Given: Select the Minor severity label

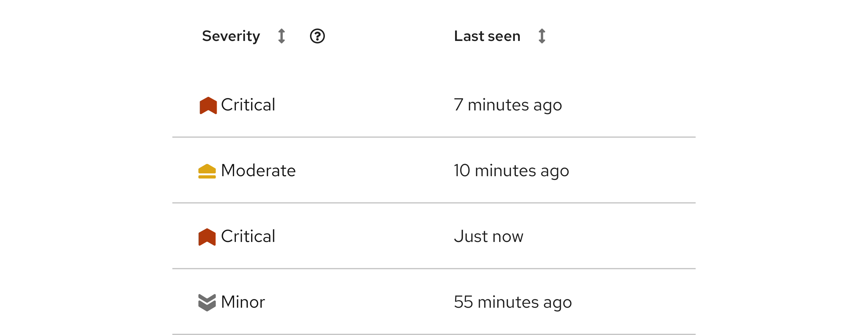Looking at the screenshot, I should click(243, 302).
